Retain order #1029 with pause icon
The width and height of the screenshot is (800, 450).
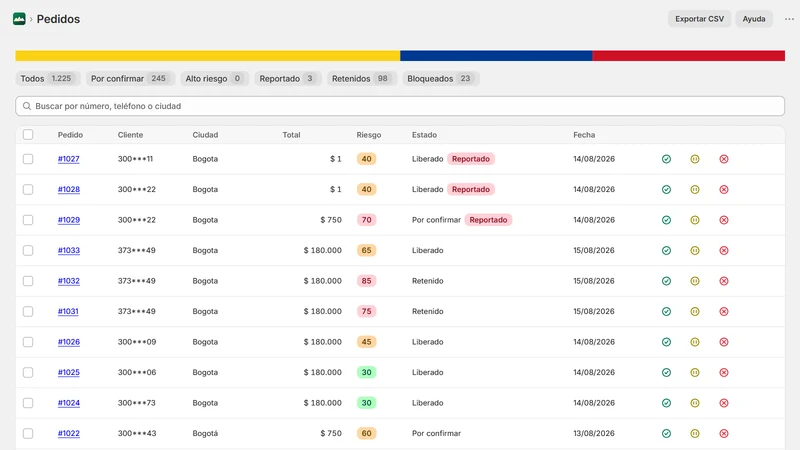click(x=695, y=220)
